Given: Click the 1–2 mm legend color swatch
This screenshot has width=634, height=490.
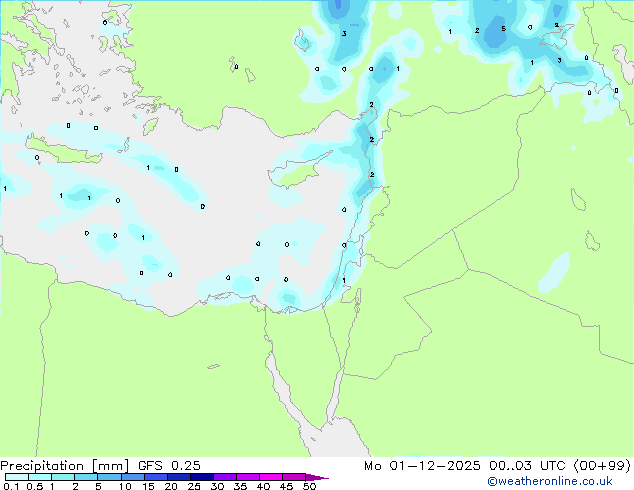Looking at the screenshot, I should click(x=63, y=477).
